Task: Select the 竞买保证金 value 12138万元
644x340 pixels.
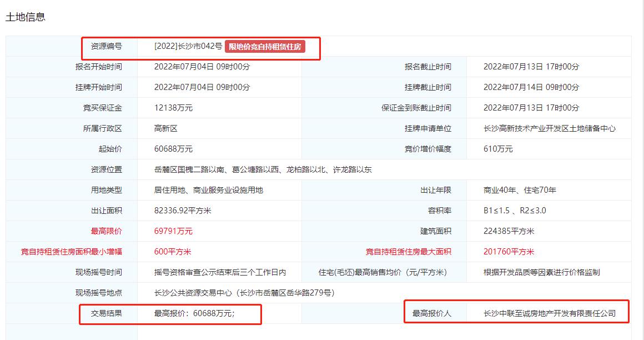Action: pos(173,108)
